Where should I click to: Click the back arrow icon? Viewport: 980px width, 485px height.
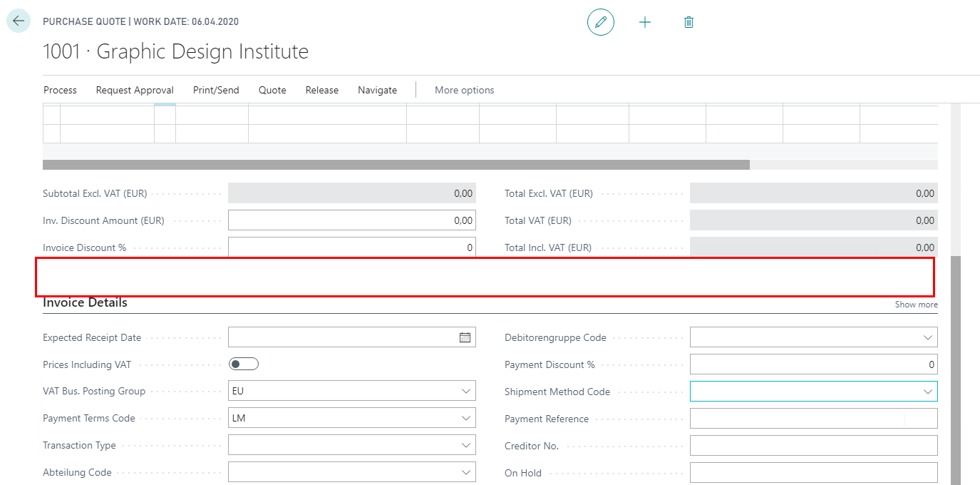pyautogui.click(x=18, y=21)
